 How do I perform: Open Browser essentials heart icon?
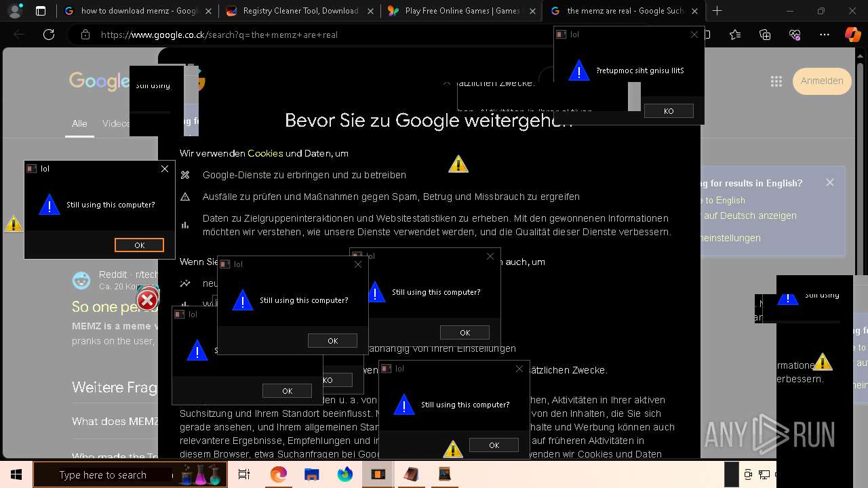pyautogui.click(x=795, y=35)
